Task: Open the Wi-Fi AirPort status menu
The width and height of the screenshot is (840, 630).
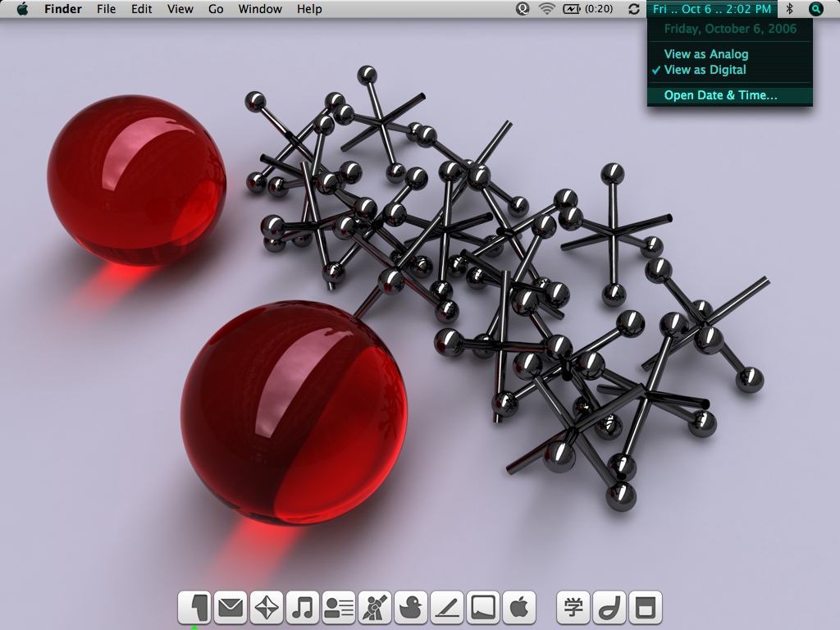Action: (546, 8)
